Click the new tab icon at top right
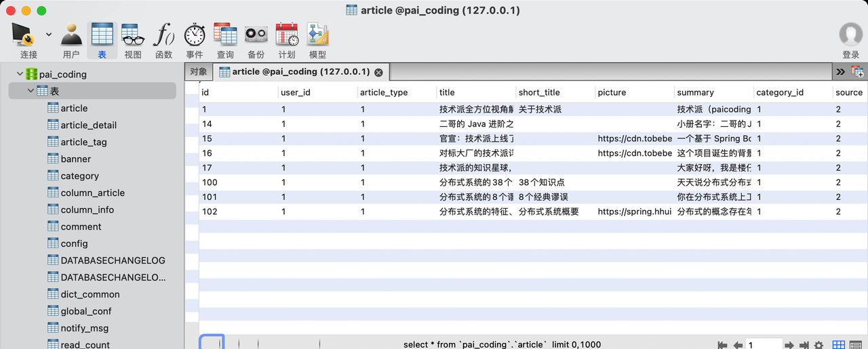Image resolution: width=868 pixels, height=349 pixels. pyautogui.click(x=858, y=71)
